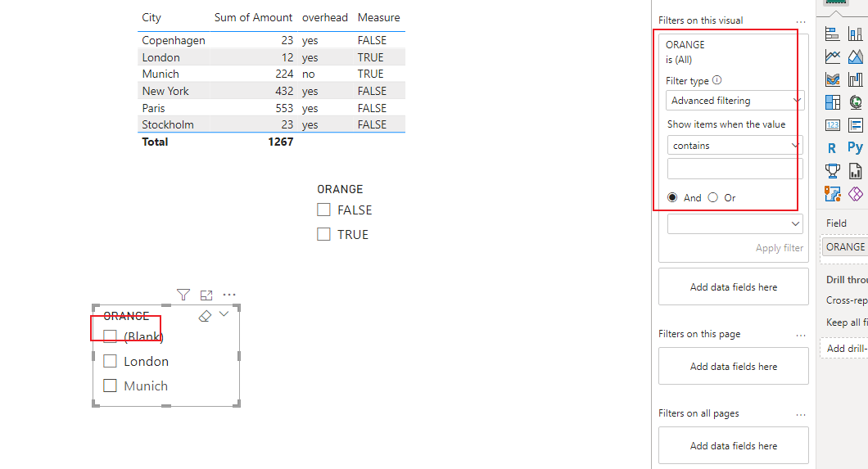Sort table by Measure column header
Viewport: 868px width, 469px height.
coord(378,18)
